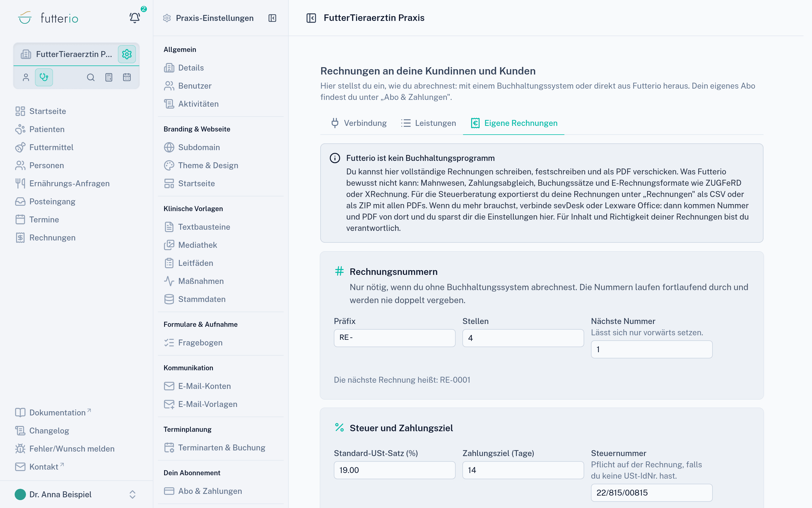Viewport: 812px width, 508px height.
Task: Toggle sidebar icon beside FutterTieraerztin Praxis title
Action: pyautogui.click(x=311, y=18)
